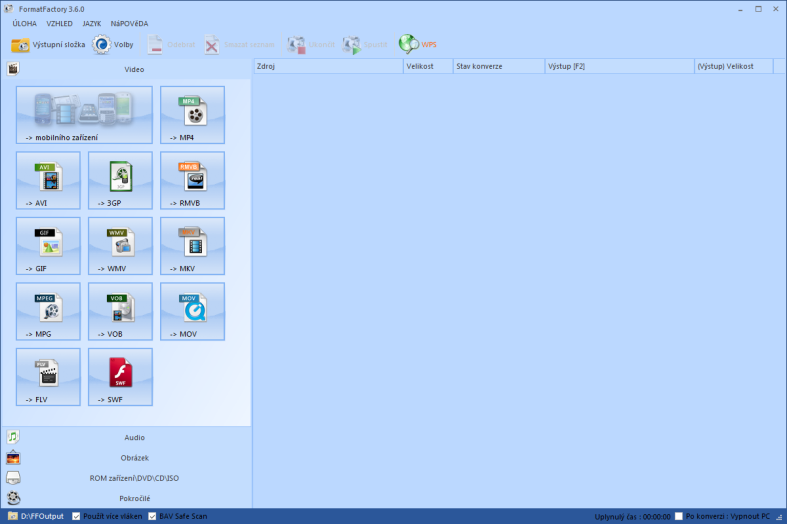Select the -> AVI conversion tile

(x=48, y=181)
